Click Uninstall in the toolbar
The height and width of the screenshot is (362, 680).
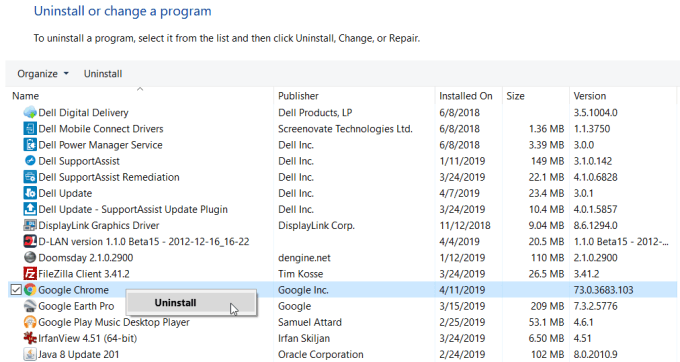103,74
